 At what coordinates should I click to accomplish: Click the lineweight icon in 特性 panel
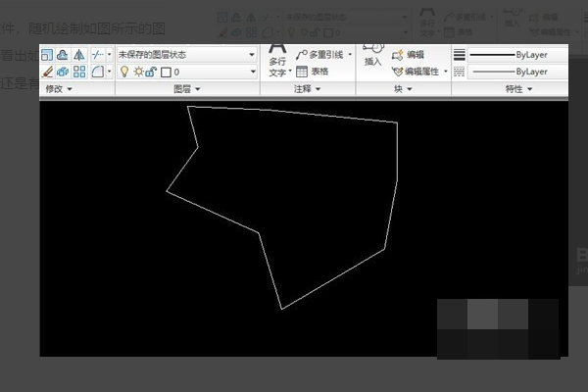tap(460, 55)
